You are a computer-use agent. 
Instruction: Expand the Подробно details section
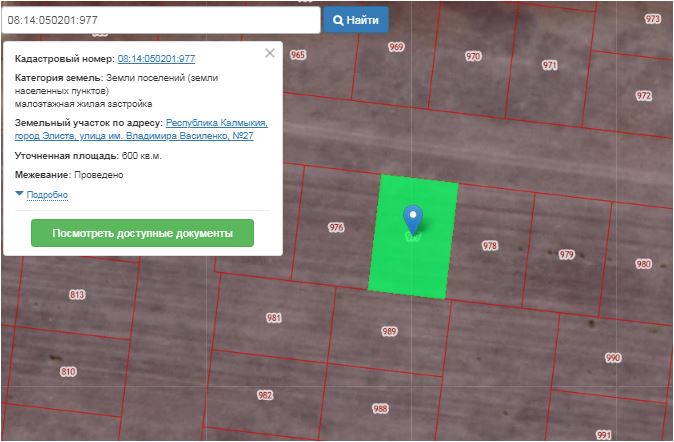pyautogui.click(x=46, y=194)
